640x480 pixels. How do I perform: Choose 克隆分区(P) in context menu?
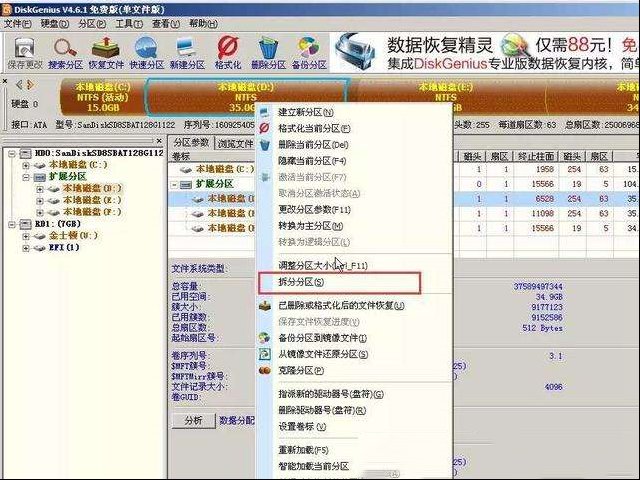(301, 371)
